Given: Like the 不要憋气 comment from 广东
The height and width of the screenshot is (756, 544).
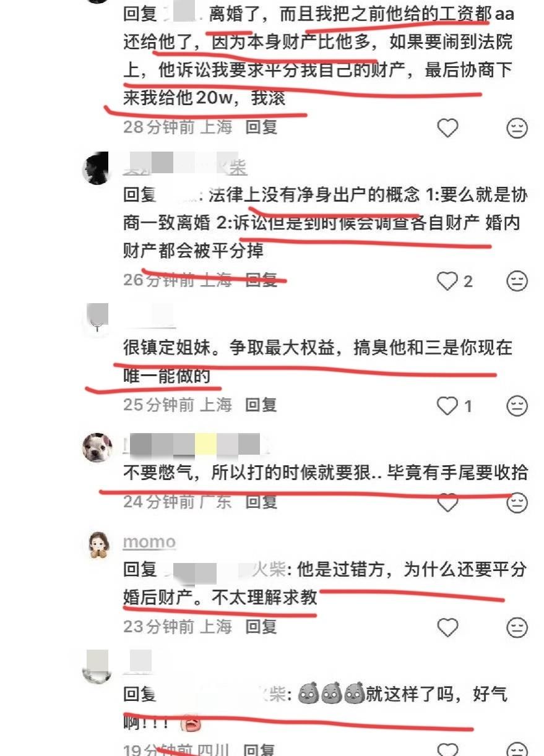Looking at the screenshot, I should pos(447,502).
